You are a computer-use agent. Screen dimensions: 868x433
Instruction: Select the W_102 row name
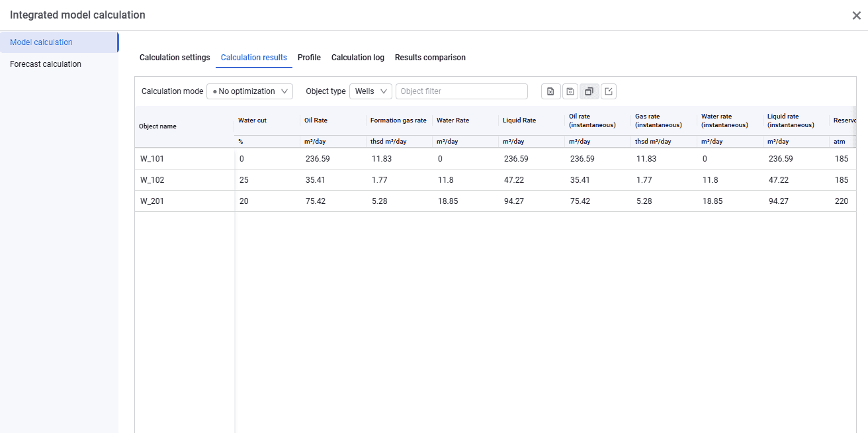point(152,180)
